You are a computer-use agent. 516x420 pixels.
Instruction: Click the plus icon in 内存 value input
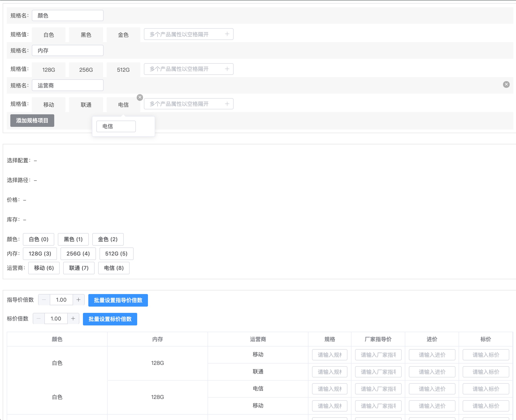(x=227, y=69)
